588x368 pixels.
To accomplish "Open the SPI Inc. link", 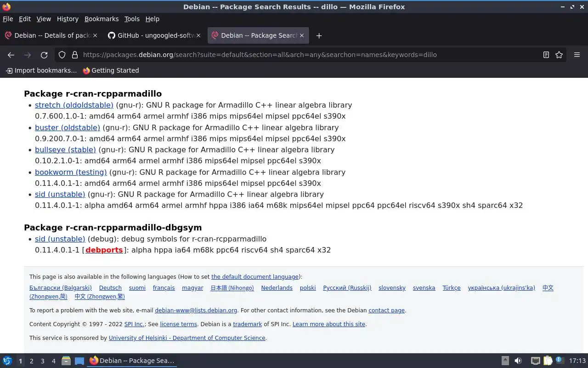I will [x=134, y=324].
